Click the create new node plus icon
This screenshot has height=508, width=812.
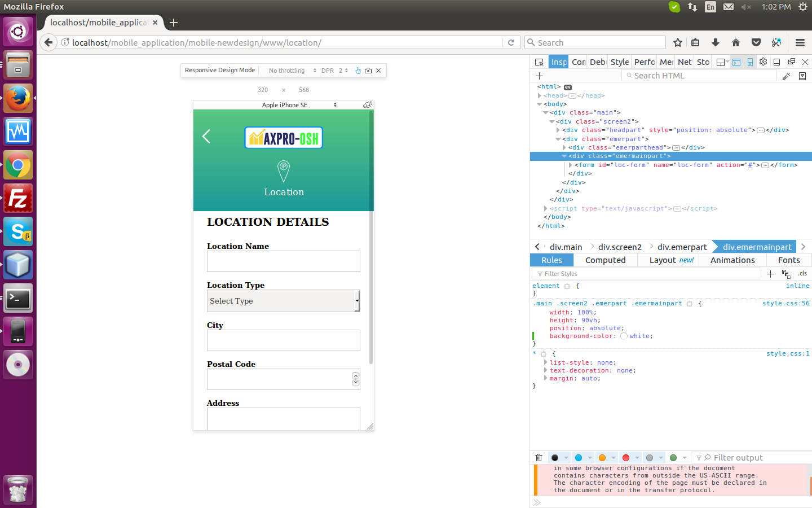(539, 76)
